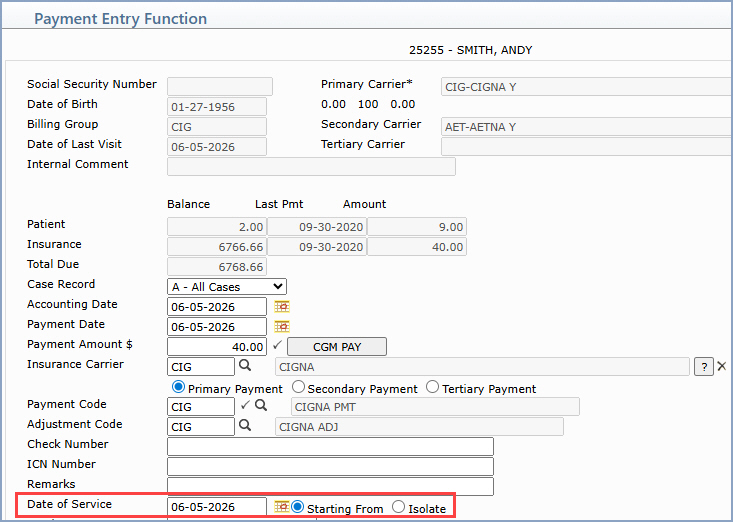Click the Payment Amount input field
This screenshot has height=522, width=733.
click(x=217, y=347)
